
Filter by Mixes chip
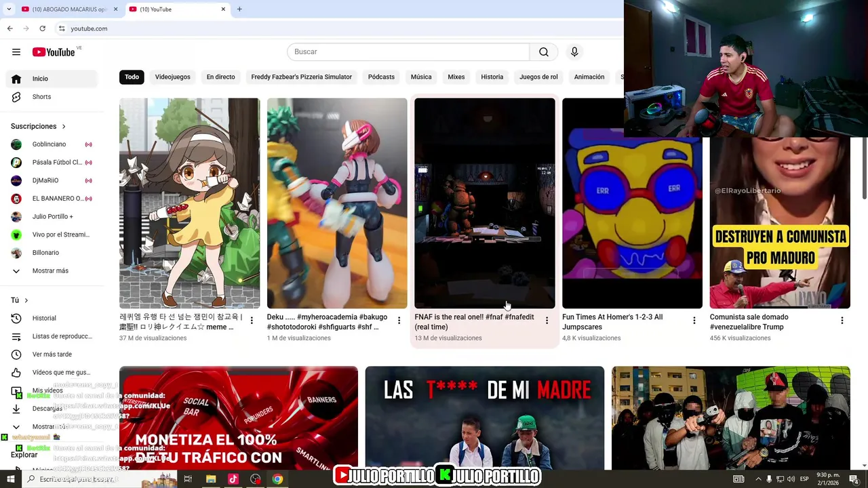(x=456, y=77)
